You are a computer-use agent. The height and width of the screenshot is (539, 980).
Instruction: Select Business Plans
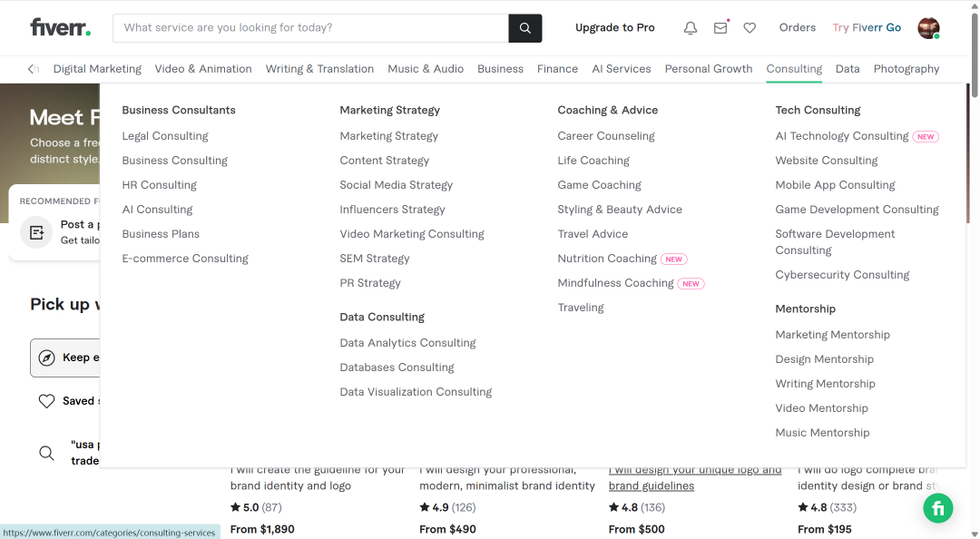point(161,233)
